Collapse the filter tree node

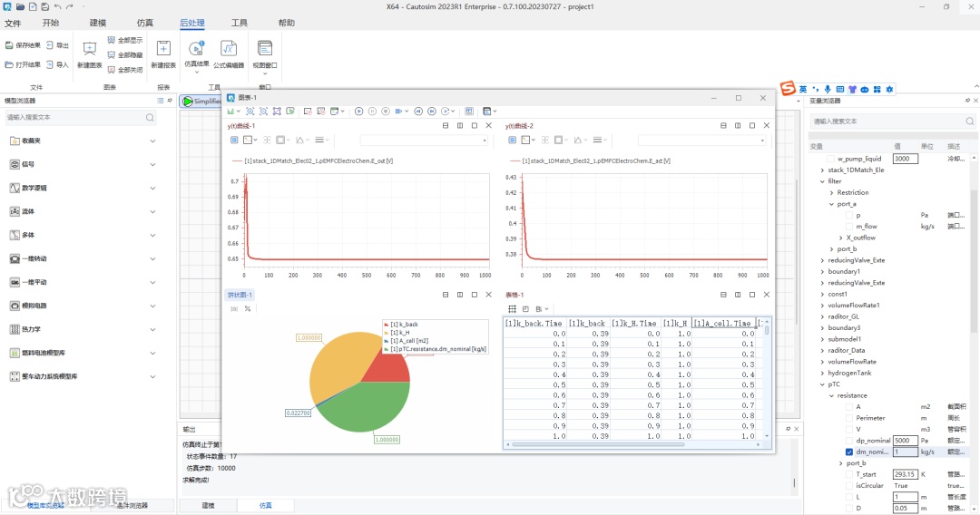[822, 181]
